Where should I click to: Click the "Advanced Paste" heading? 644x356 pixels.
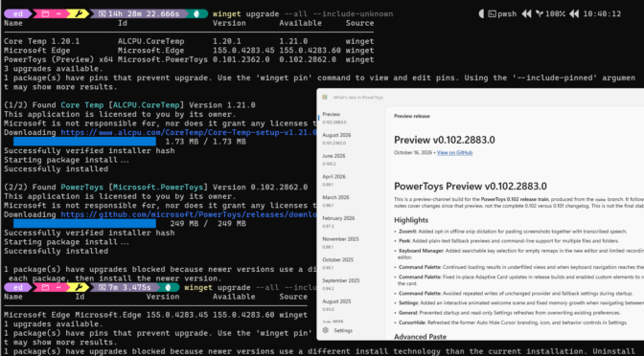coord(420,337)
